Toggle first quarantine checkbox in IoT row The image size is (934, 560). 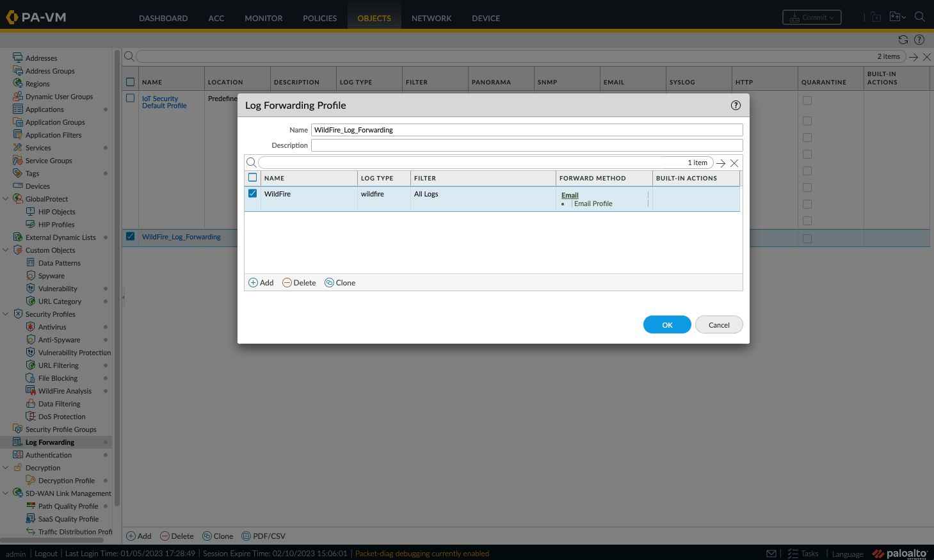[807, 100]
